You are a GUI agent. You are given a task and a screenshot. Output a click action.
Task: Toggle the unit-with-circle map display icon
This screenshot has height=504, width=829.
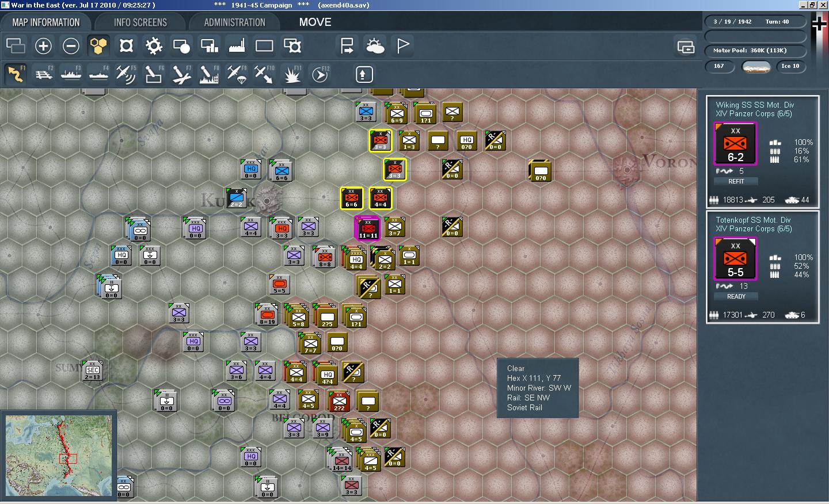tap(181, 46)
